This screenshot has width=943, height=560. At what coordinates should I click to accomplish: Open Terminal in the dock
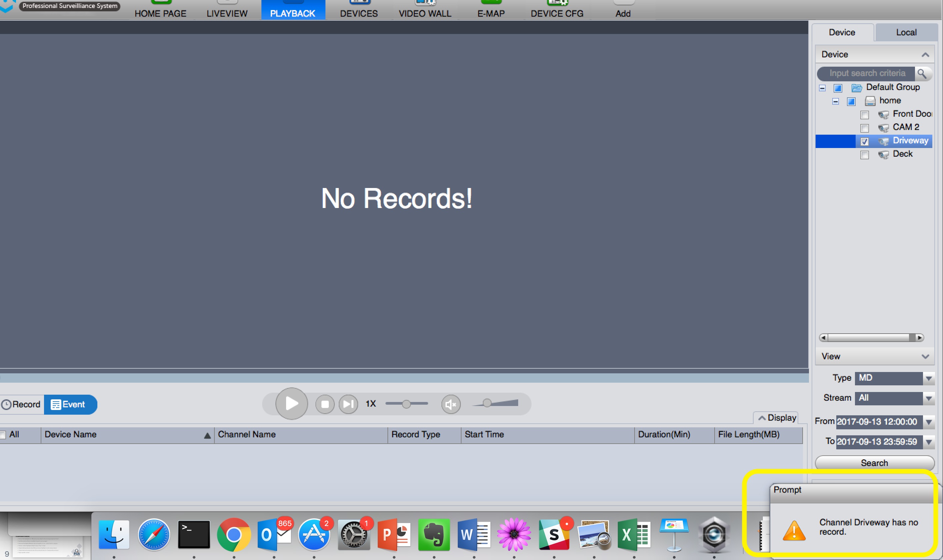(194, 534)
